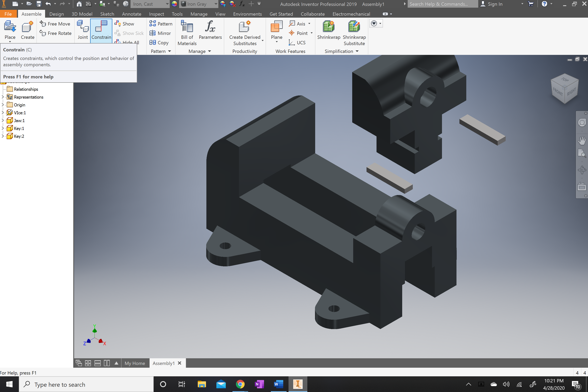Open the Parameters fx dialog
Screen dimensions: 588x392
[x=210, y=30]
